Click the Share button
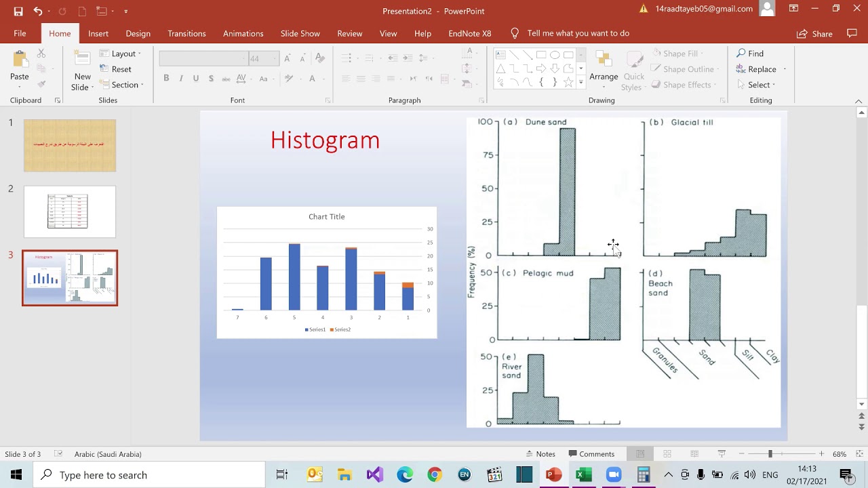Screen dimensions: 868x488 [x=814, y=34]
